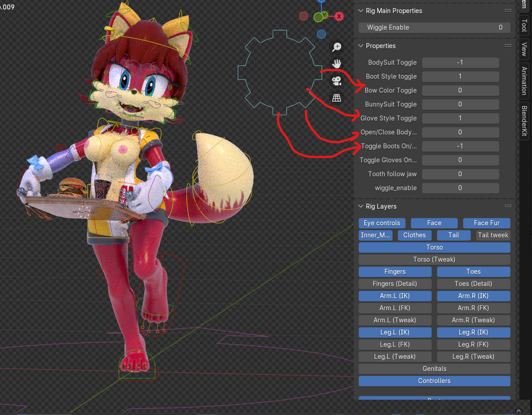Click the Wiggle Enable slider field
532x415 pixels.
tap(434, 27)
